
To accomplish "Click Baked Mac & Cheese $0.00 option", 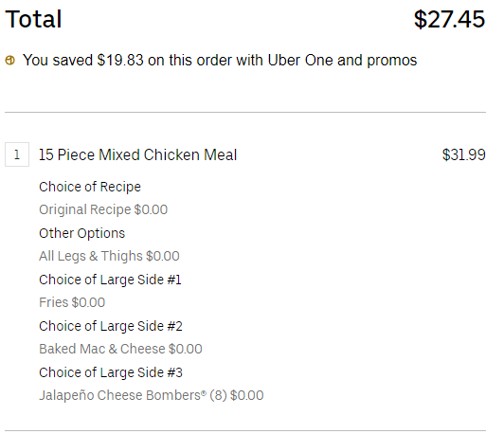I will click(x=120, y=349).
